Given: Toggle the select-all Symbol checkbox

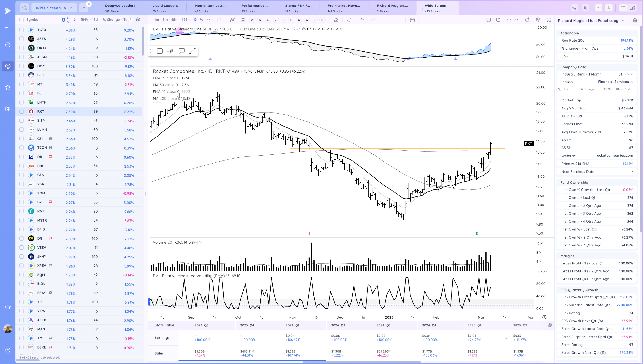Looking at the screenshot, I should (22, 20).
